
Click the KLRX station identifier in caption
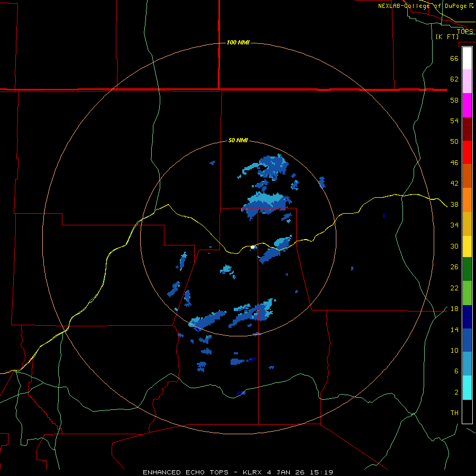click(253, 472)
